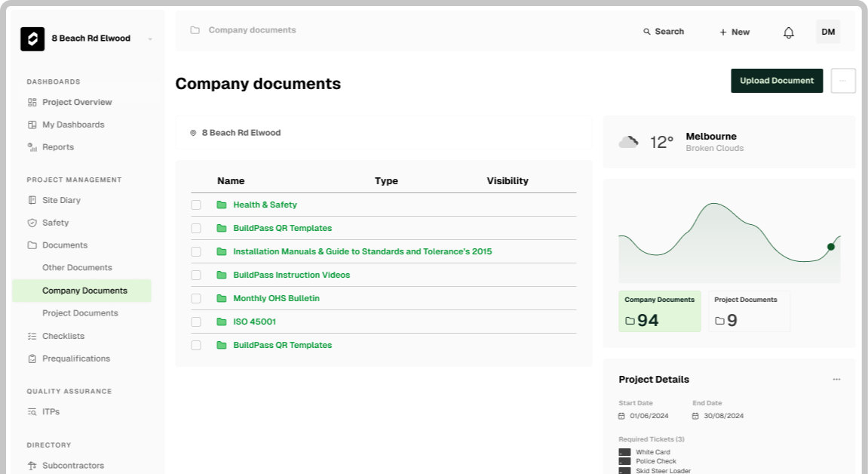868x474 pixels.
Task: Open Other Documents submenu item
Action: 77,267
